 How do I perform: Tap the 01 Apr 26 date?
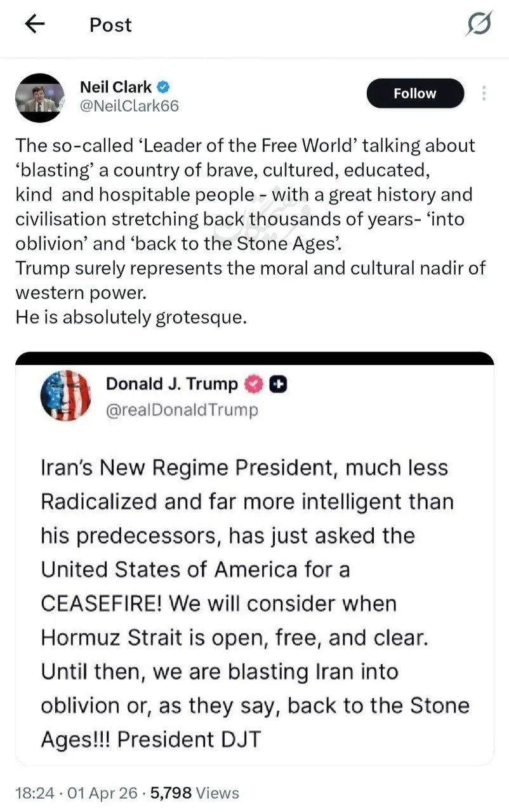tap(95, 793)
